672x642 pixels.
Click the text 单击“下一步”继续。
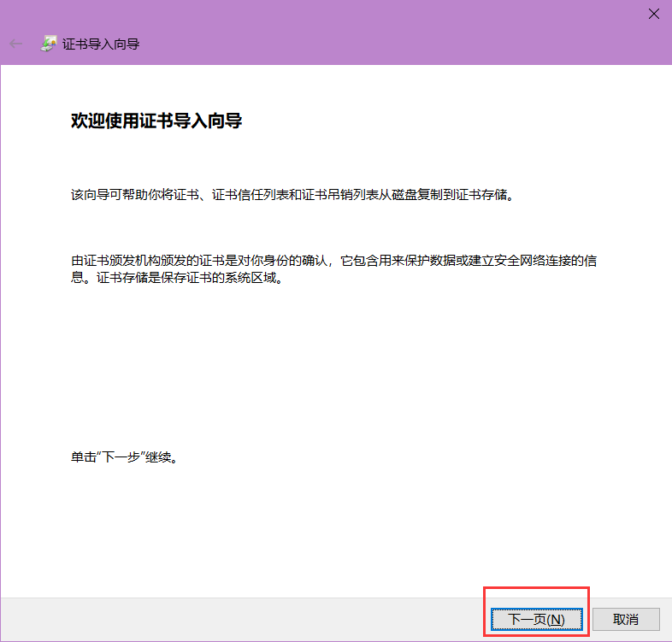pyautogui.click(x=124, y=457)
